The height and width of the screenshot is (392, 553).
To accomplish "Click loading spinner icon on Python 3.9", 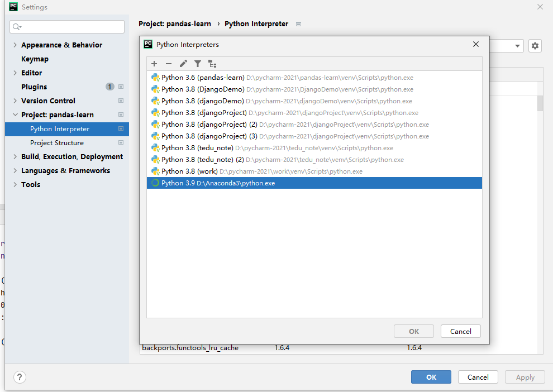I will tap(155, 183).
